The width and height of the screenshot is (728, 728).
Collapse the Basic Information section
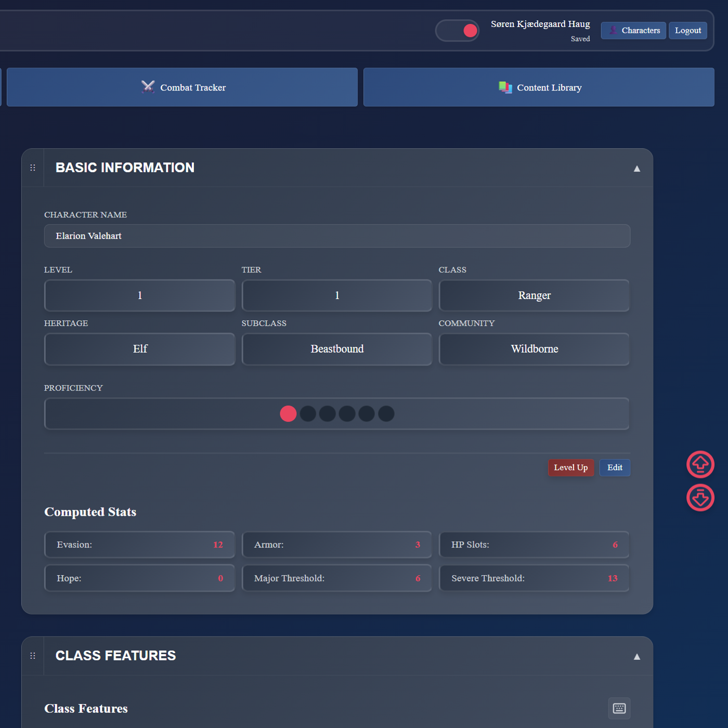coord(636,168)
